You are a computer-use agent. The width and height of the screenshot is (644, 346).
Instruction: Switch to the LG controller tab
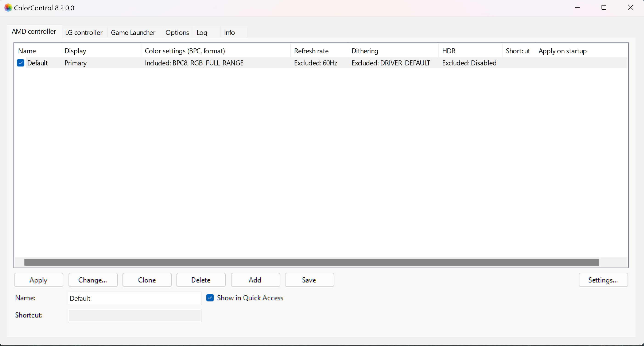point(84,32)
